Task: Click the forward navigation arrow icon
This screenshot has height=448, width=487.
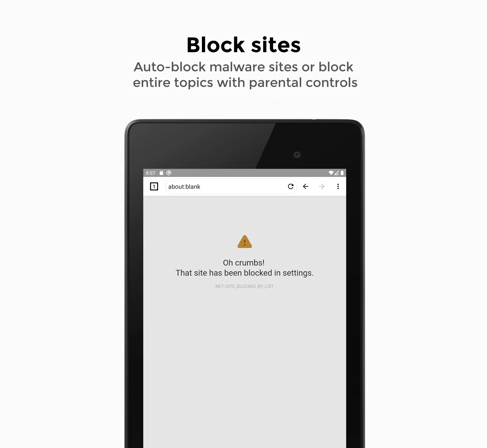Action: point(322,187)
